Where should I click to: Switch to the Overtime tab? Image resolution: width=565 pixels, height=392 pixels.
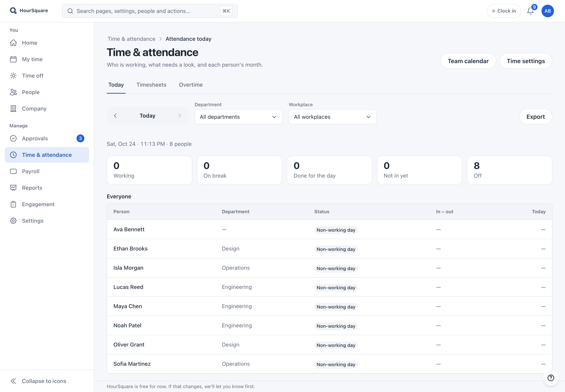point(191,85)
